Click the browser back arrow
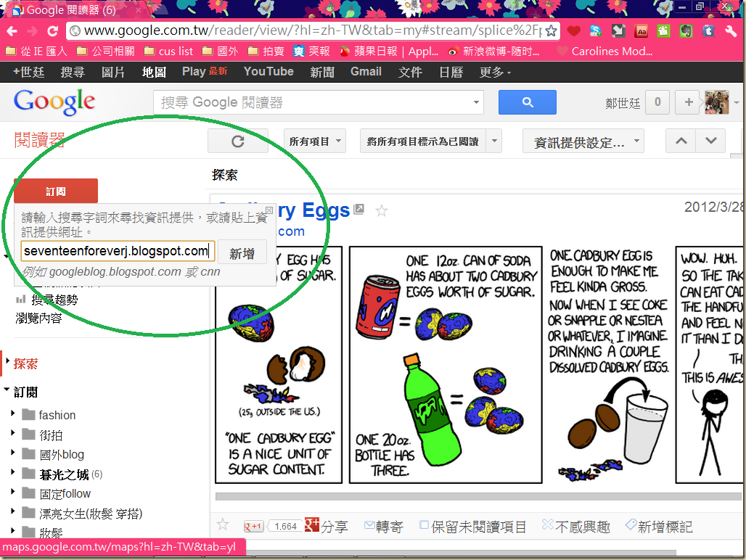 tap(12, 31)
